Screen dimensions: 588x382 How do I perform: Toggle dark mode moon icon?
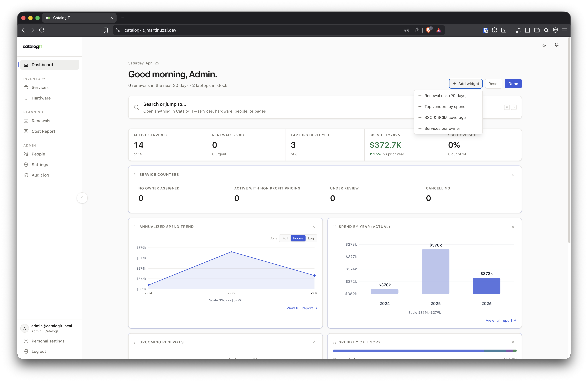[x=544, y=45]
